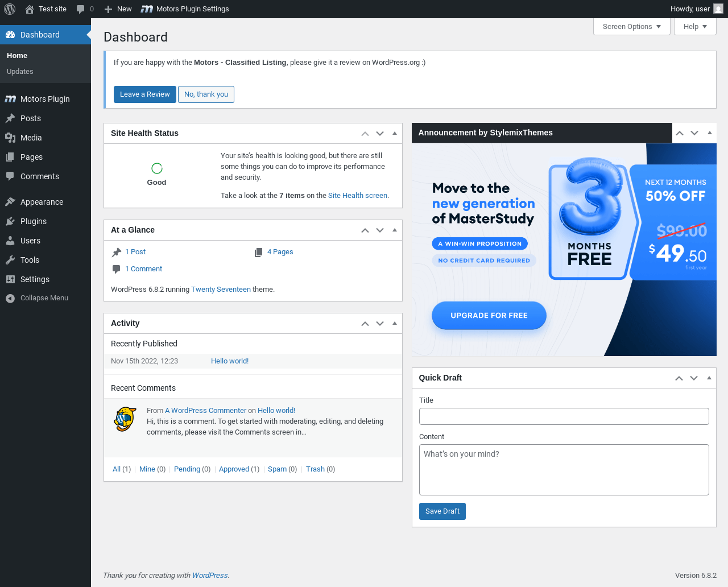This screenshot has height=587, width=728.
Task: Collapse the Quick Draft panel
Action: click(709, 378)
